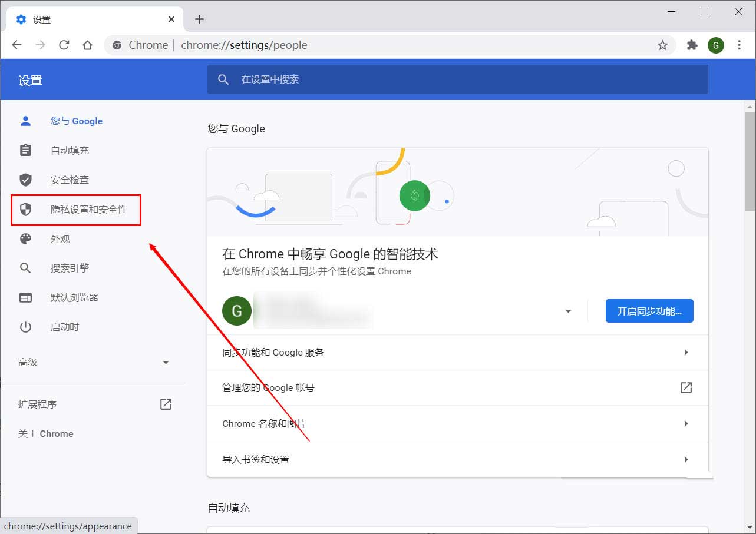This screenshot has height=534, width=756.
Task: Click the forward navigation arrow
Action: pos(40,45)
